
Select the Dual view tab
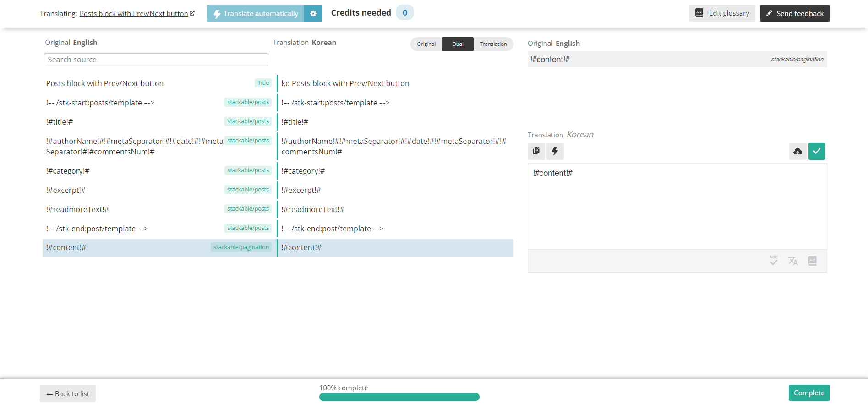(458, 44)
